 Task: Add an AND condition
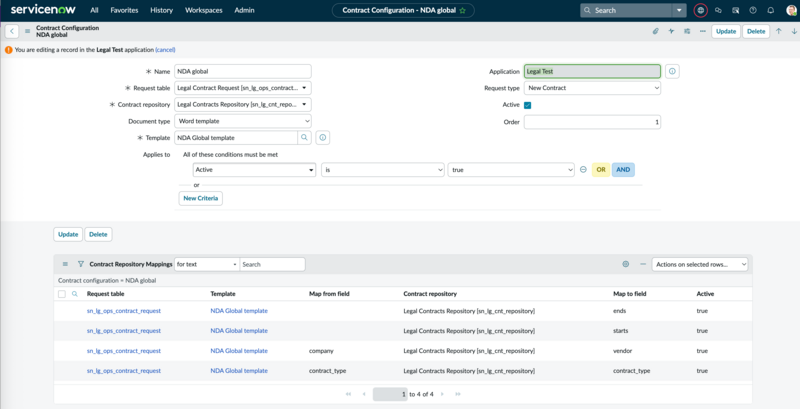pos(623,170)
